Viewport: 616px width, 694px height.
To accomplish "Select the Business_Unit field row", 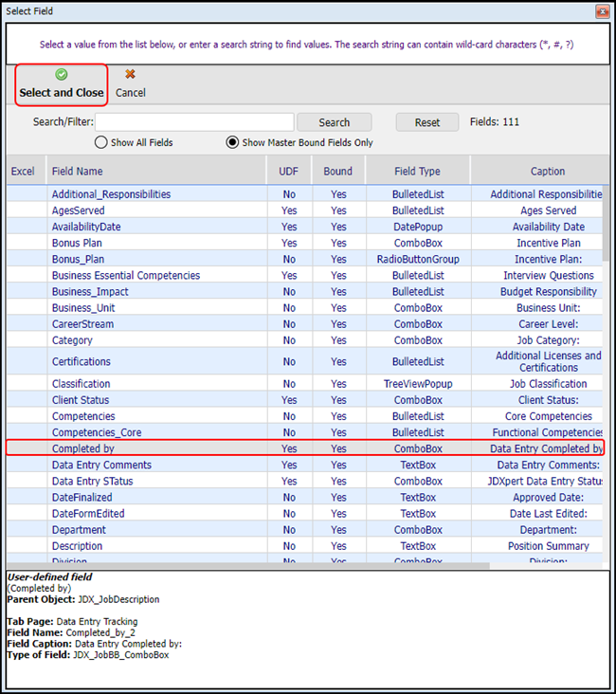I will [x=304, y=307].
